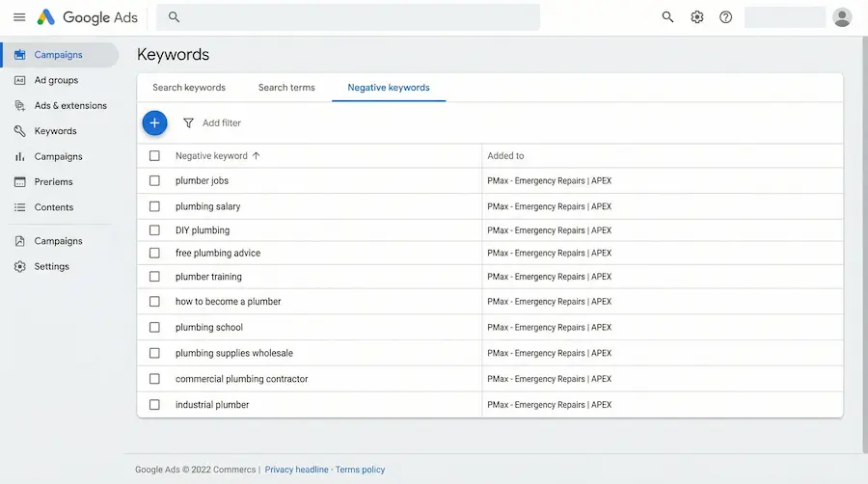Open Keywords in the sidebar
The height and width of the screenshot is (484, 868).
(x=55, y=131)
